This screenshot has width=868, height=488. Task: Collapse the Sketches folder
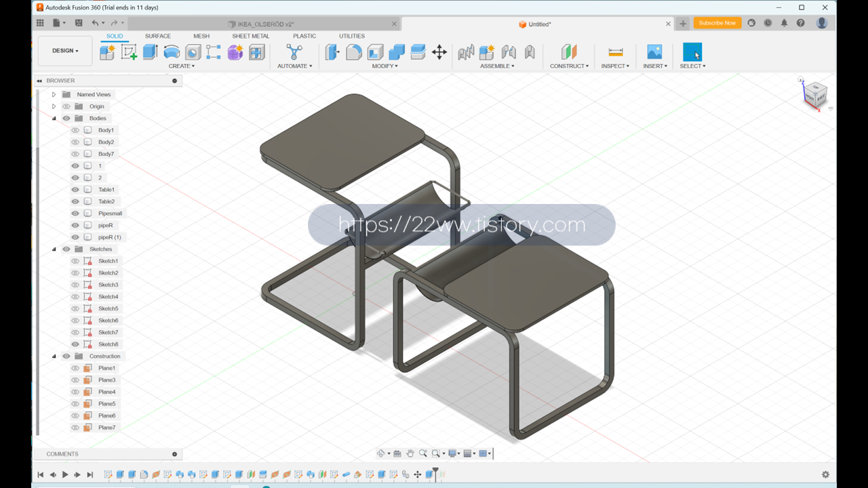pos(54,249)
